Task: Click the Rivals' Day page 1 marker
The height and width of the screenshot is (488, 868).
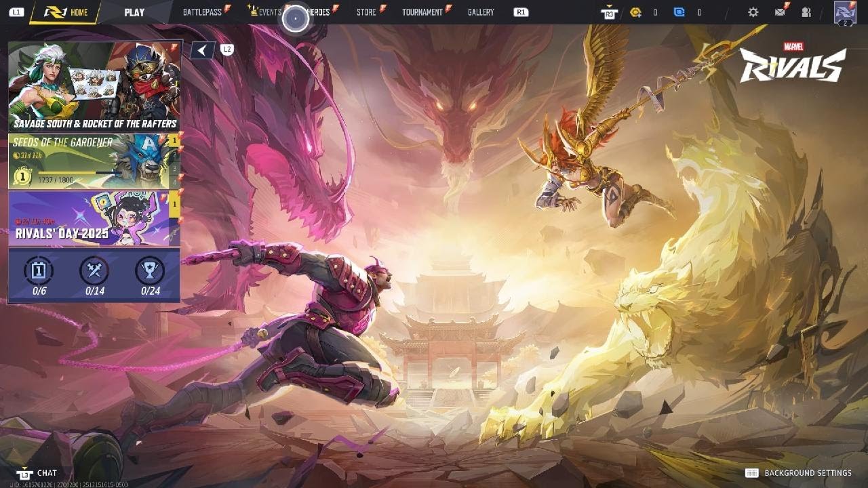Action: click(174, 204)
